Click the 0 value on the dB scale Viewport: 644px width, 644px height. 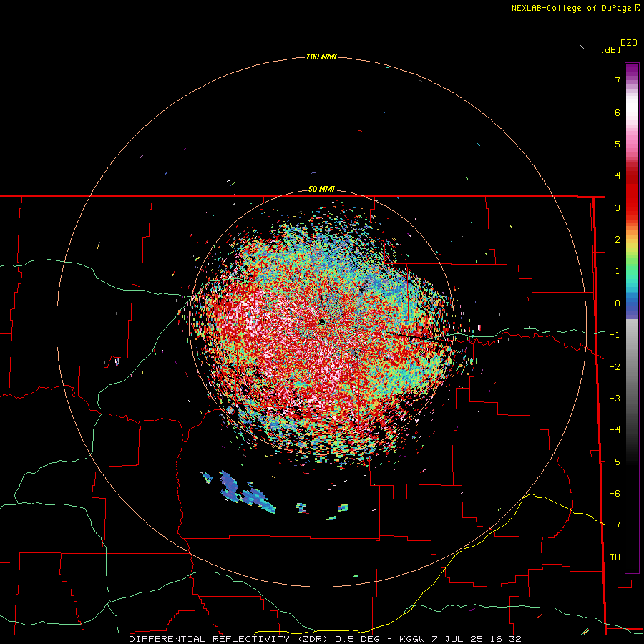(618, 303)
